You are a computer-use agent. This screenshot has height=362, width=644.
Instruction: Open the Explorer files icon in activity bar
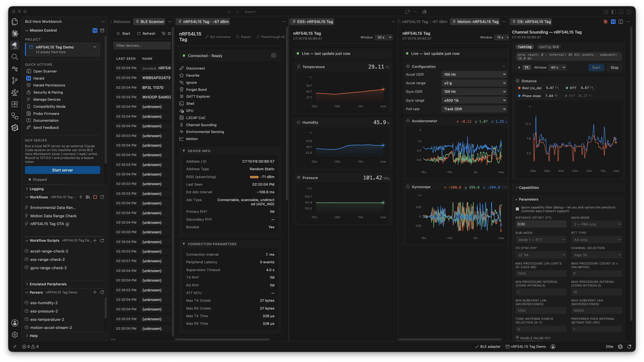(x=15, y=22)
